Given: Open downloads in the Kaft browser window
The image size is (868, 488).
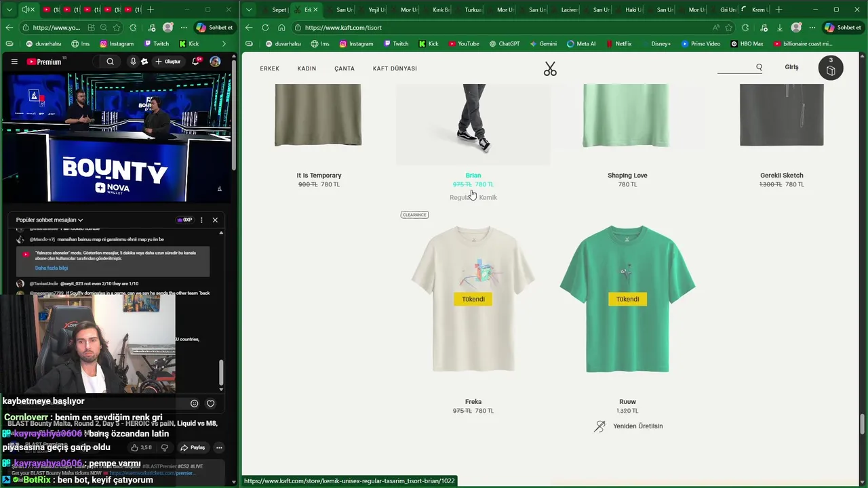Looking at the screenshot, I should pos(780,28).
